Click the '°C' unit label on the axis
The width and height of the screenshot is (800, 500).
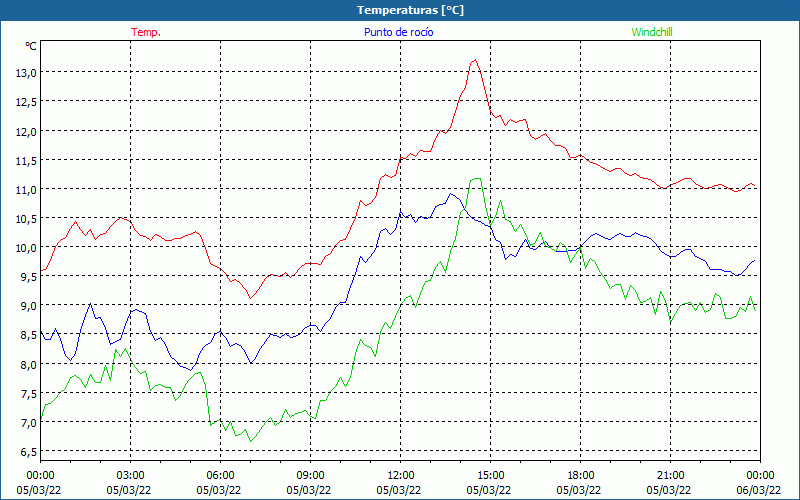pos(31,46)
